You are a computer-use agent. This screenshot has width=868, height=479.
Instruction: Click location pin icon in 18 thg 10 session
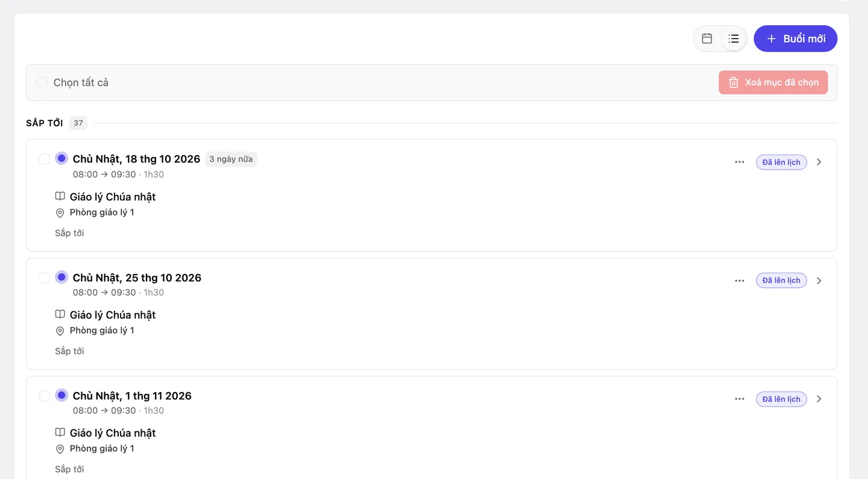(60, 213)
